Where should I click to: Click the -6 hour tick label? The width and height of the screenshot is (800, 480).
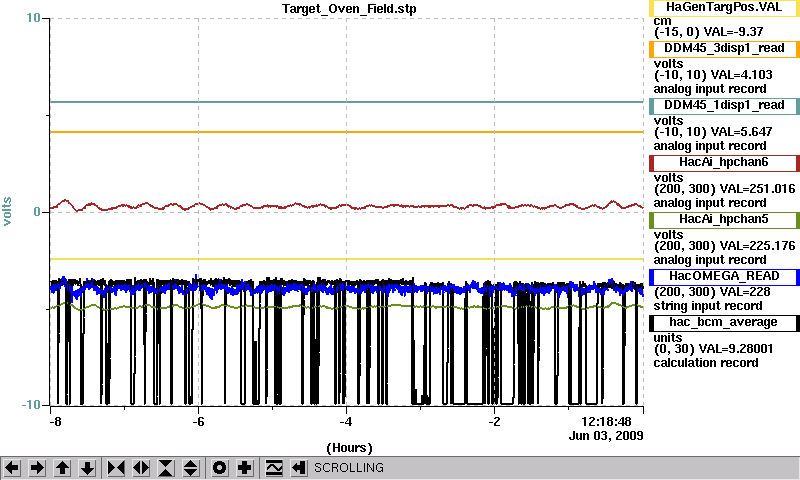198,422
